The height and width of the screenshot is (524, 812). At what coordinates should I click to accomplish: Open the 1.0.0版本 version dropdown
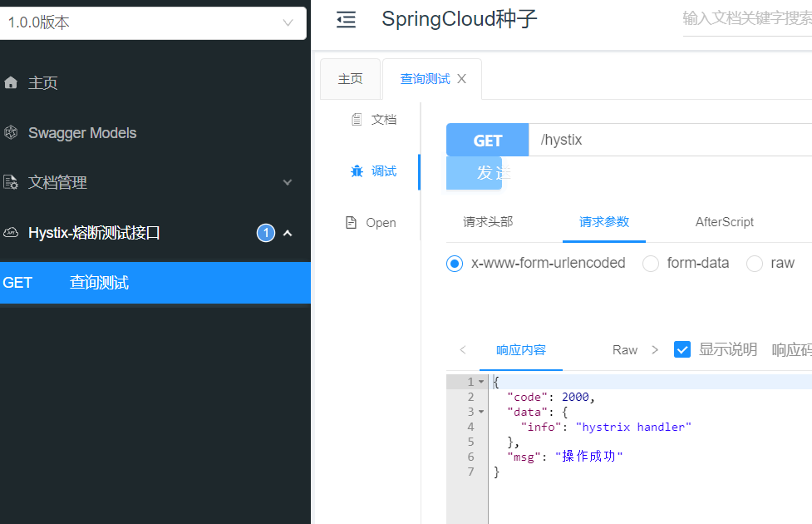coord(153,22)
